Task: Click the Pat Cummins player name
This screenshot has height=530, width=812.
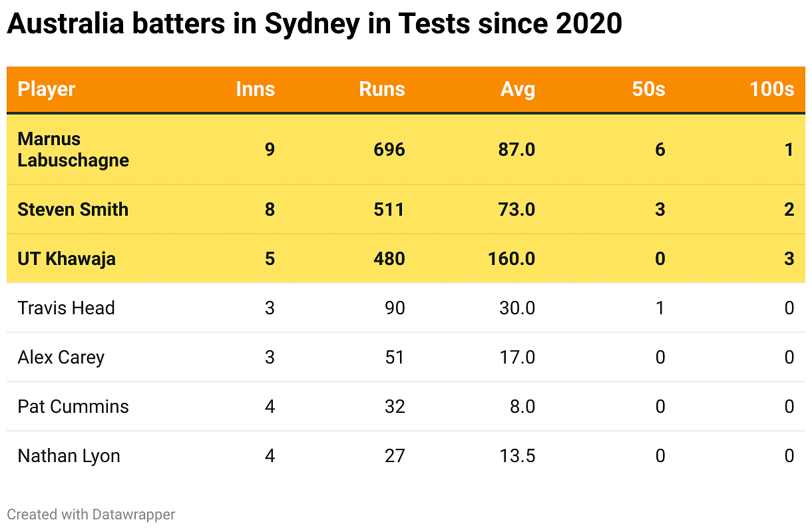Action: [x=73, y=406]
